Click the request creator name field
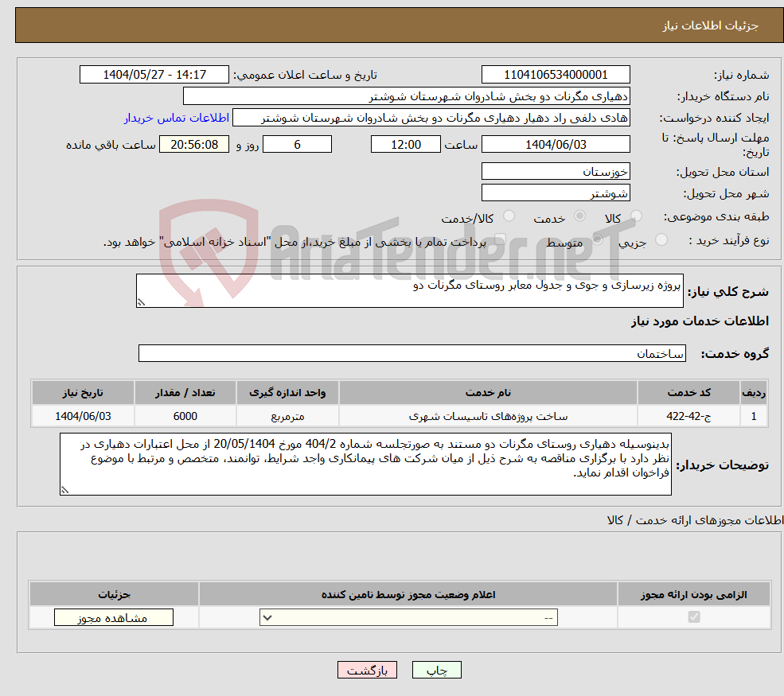The image size is (784, 696). [431, 118]
